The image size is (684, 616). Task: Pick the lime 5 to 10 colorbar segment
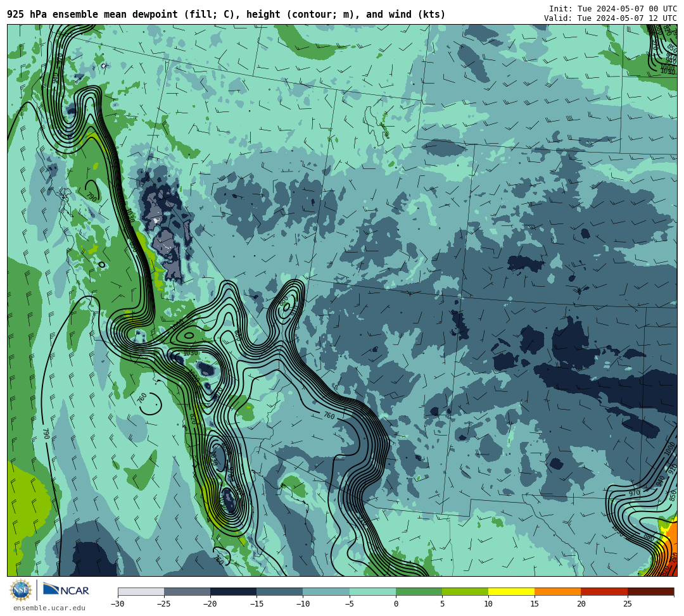pyautogui.click(x=465, y=591)
